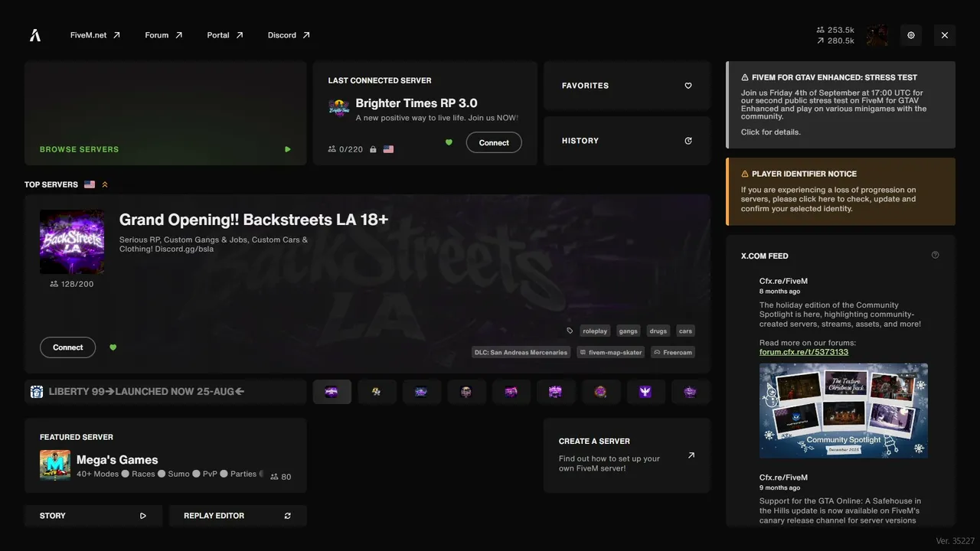Open settings with the gear icon
The image size is (980, 551).
(911, 35)
